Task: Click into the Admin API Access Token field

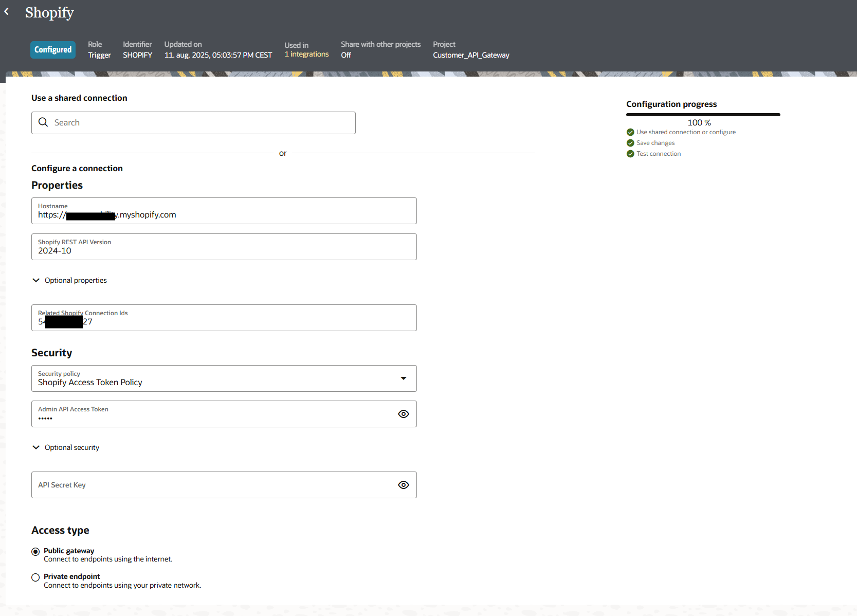Action: pos(224,414)
